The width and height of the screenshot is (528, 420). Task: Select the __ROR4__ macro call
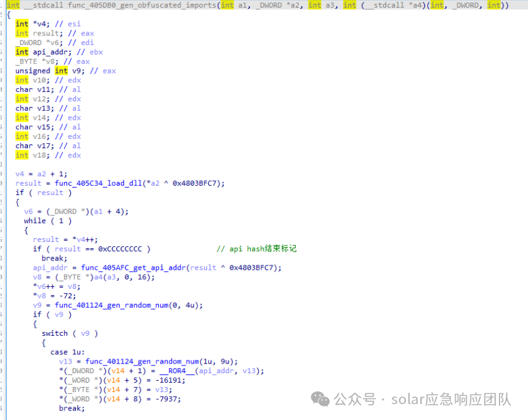point(212,371)
